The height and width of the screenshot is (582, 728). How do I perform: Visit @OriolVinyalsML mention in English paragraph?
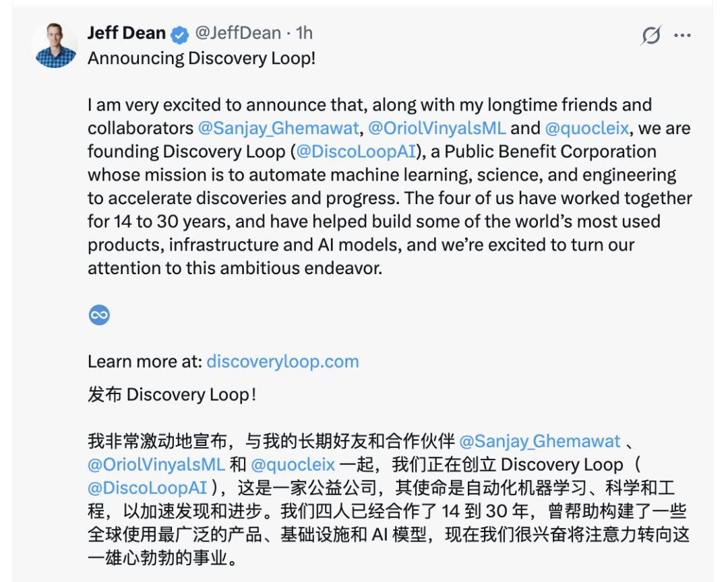click(437, 128)
